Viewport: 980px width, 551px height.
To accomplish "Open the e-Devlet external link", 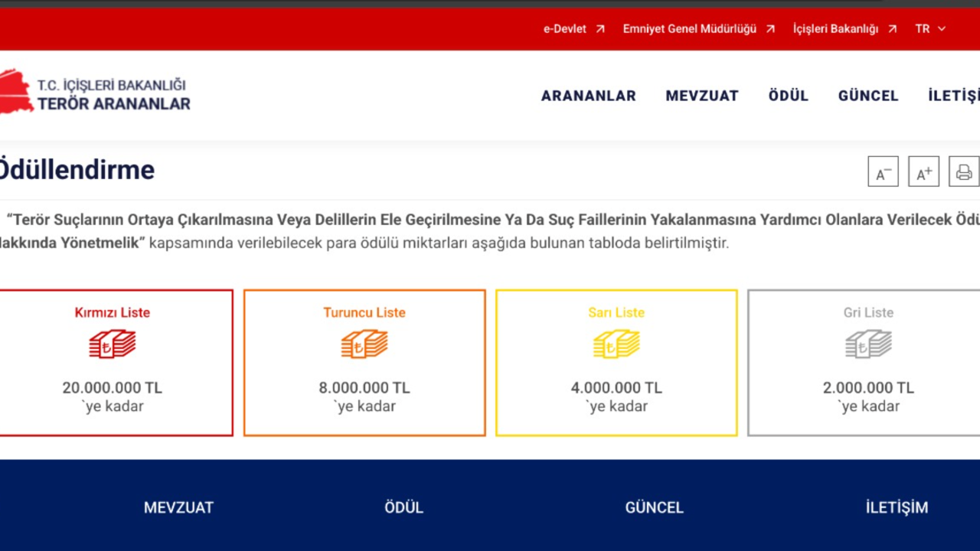I will [x=565, y=29].
